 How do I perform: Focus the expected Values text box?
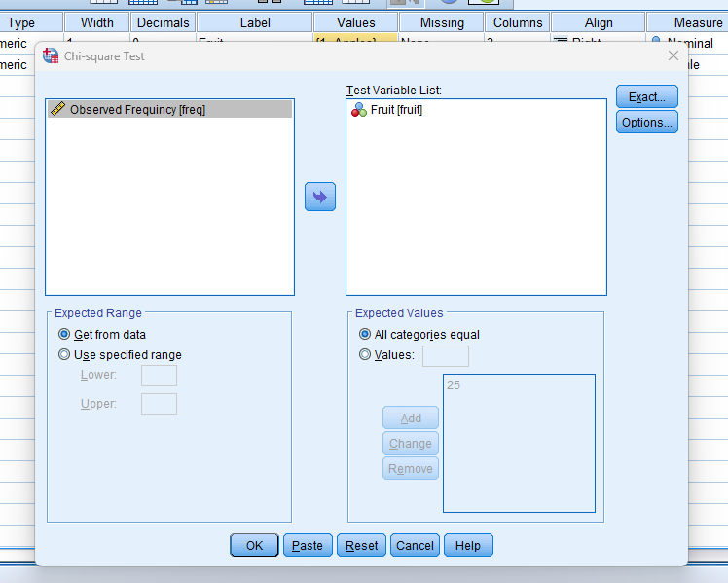pyautogui.click(x=445, y=356)
